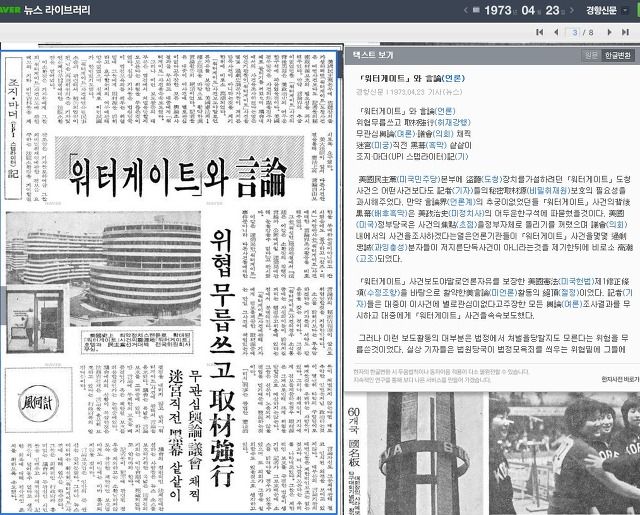Select the month 04
This screenshot has height=515, width=640.
[530, 10]
